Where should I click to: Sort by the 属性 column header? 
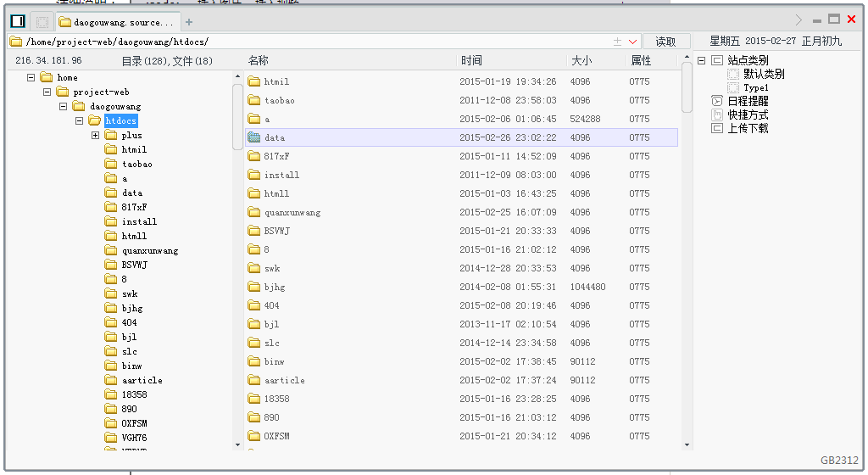(x=652, y=60)
